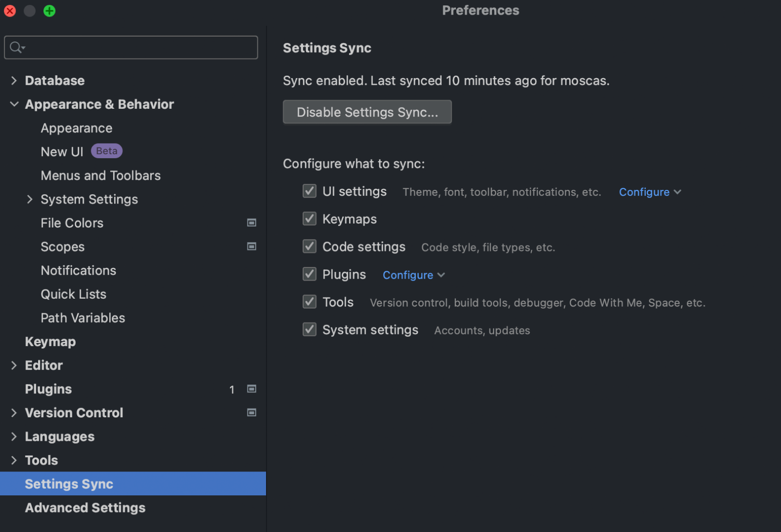781x532 pixels.
Task: Click project-level icon beside File Colors
Action: point(252,223)
